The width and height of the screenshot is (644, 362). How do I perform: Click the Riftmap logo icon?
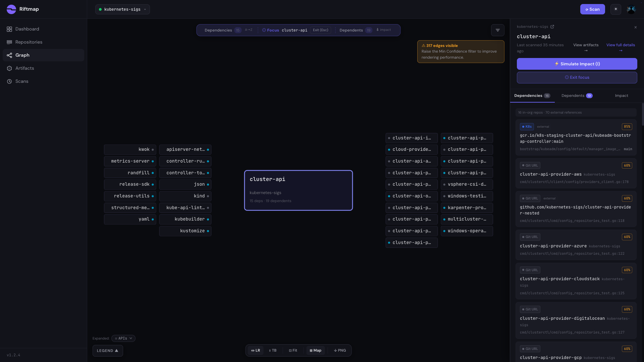[x=11, y=9]
